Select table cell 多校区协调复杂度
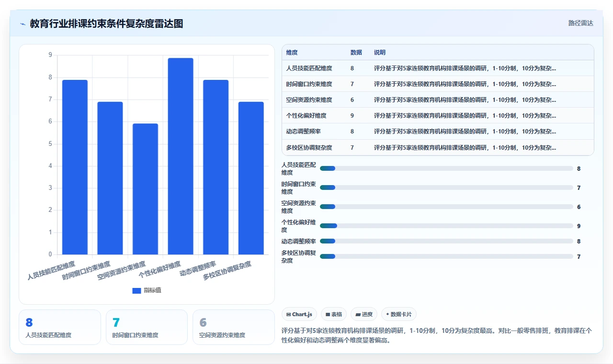The width and height of the screenshot is (613, 364). [x=309, y=147]
